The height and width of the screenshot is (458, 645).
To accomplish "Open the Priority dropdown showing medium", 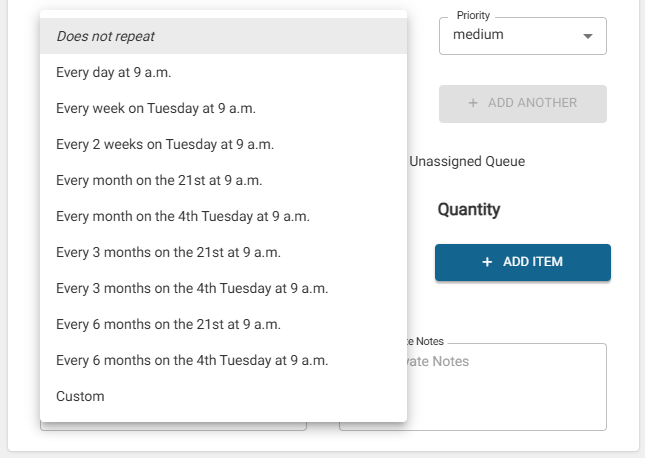I will click(x=510, y=35).
